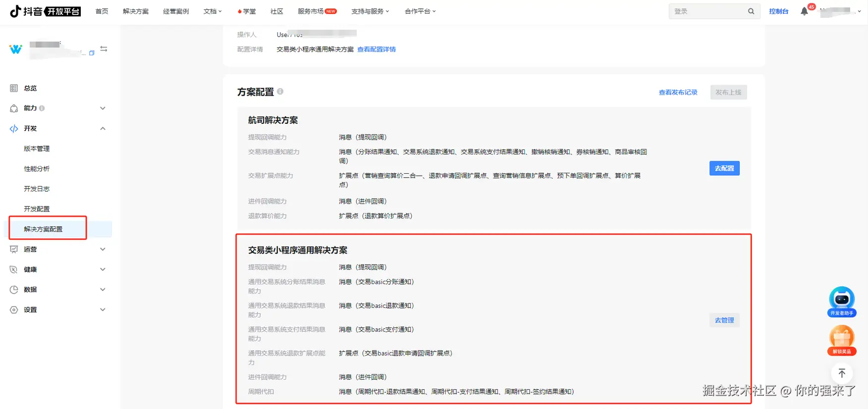
Task: Click the switch app arrows icon
Action: point(104,49)
